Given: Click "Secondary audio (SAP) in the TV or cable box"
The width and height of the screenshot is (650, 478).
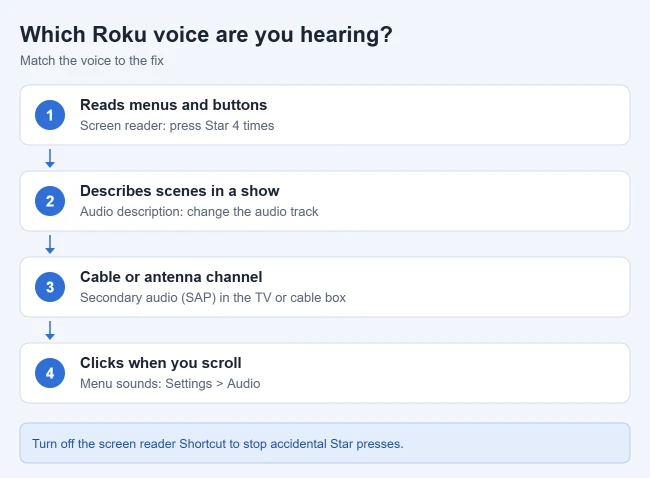Looking at the screenshot, I should (213, 298).
